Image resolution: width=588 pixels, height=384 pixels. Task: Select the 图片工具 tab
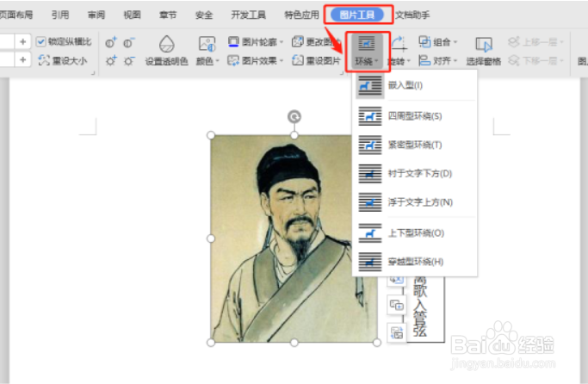(357, 15)
